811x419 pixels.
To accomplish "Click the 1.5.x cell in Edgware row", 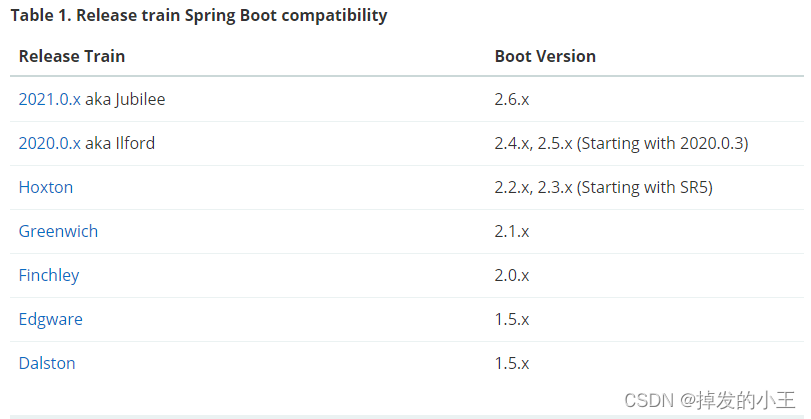I will tap(512, 319).
